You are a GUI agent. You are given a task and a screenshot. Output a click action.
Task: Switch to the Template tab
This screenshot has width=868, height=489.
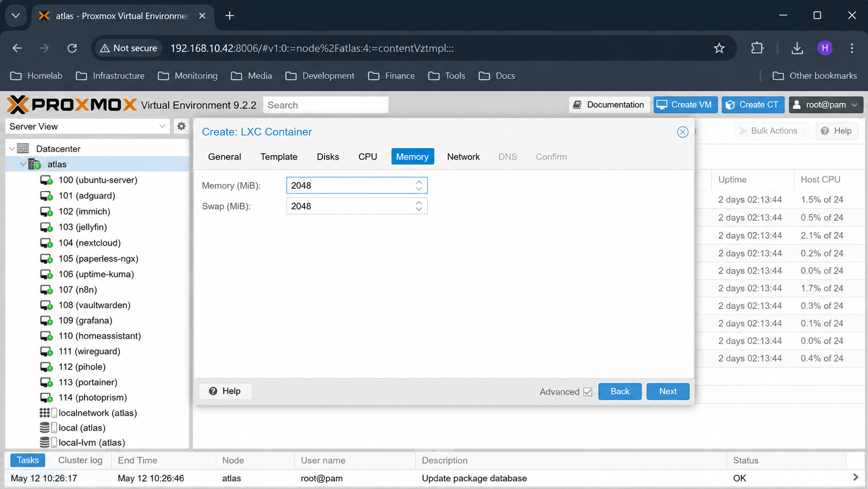click(x=279, y=157)
